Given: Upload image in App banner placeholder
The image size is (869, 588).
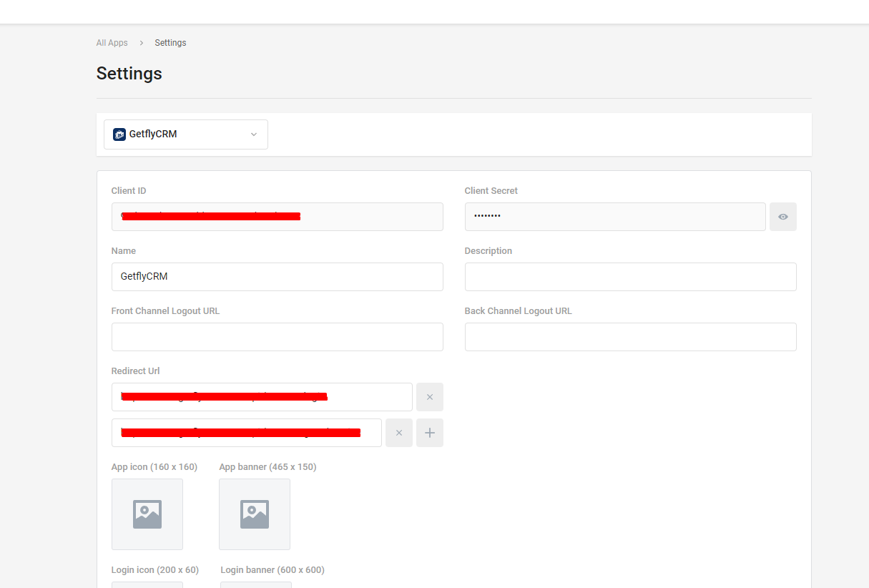Looking at the screenshot, I should click(255, 514).
